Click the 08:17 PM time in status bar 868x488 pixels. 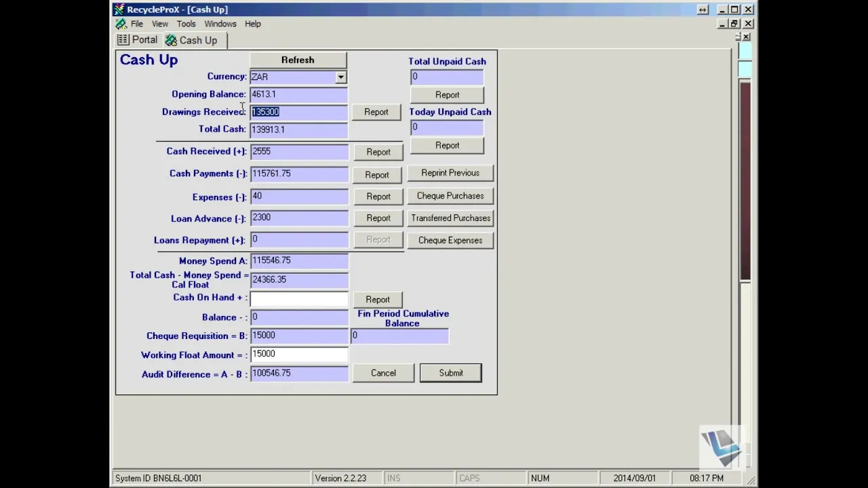coord(707,479)
